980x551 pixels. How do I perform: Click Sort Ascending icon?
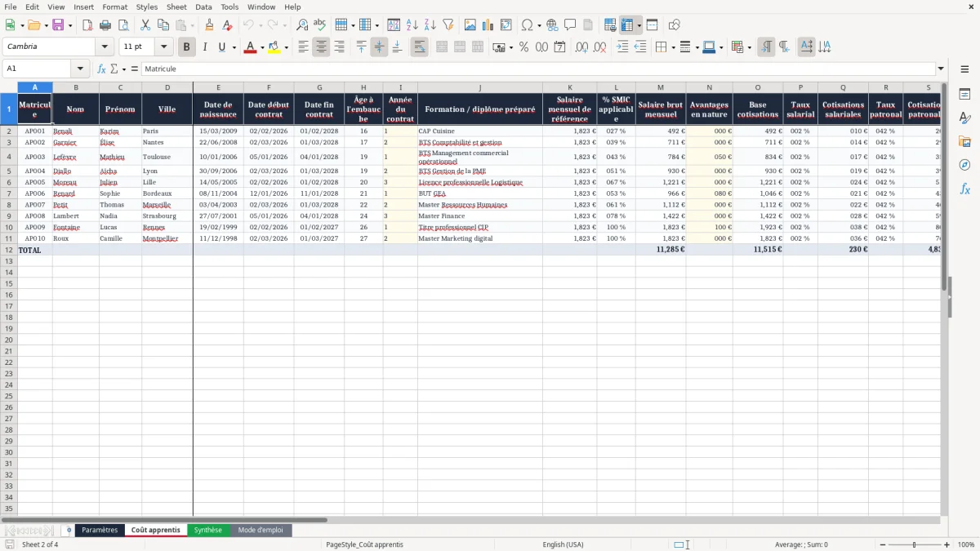click(x=412, y=25)
